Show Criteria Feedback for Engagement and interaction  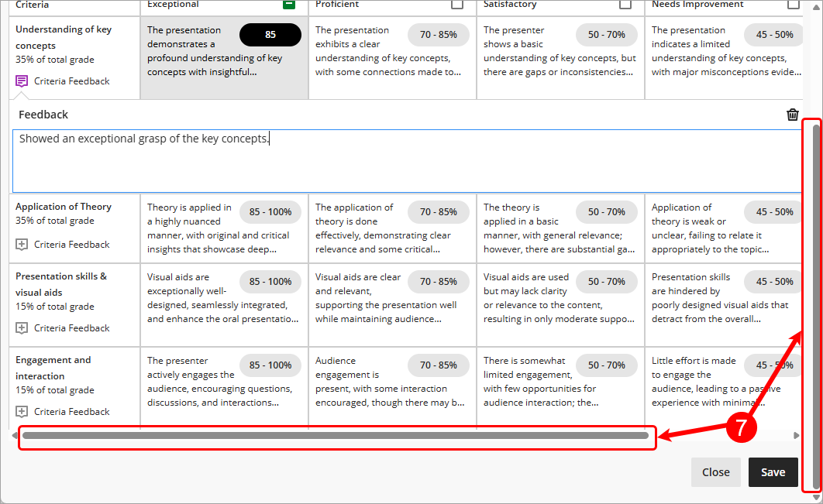tap(62, 412)
